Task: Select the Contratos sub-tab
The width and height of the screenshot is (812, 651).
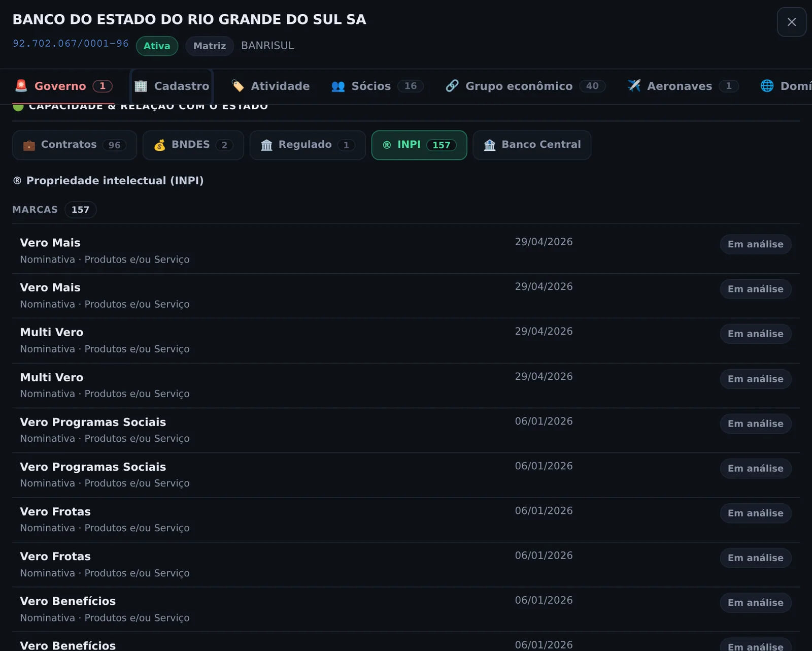Action: (75, 145)
